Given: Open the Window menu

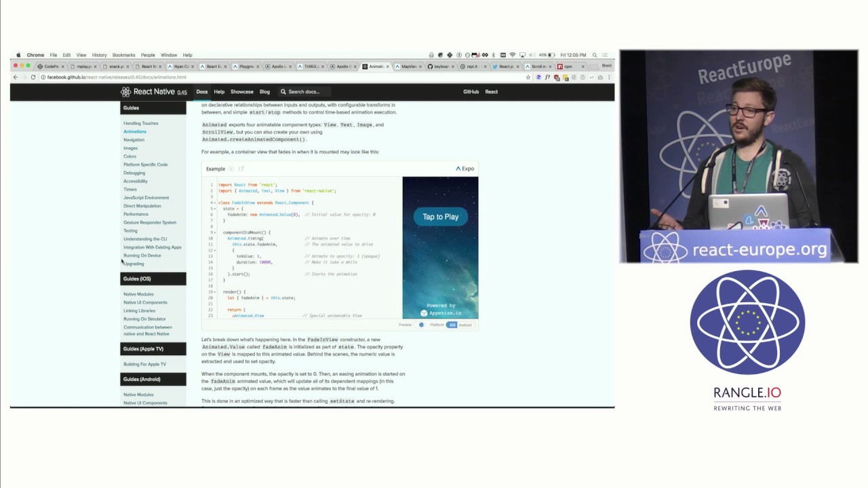Looking at the screenshot, I should click(x=169, y=55).
